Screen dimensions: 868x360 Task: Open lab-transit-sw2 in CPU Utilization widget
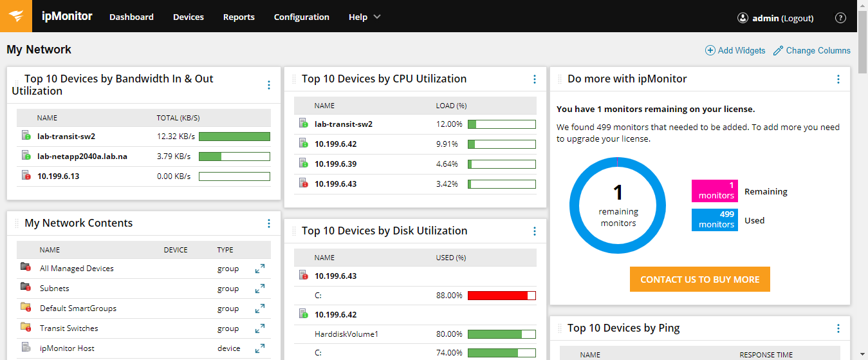point(344,124)
